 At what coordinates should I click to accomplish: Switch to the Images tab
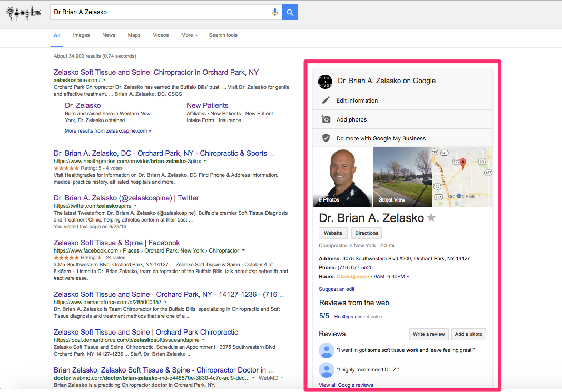pyautogui.click(x=81, y=35)
